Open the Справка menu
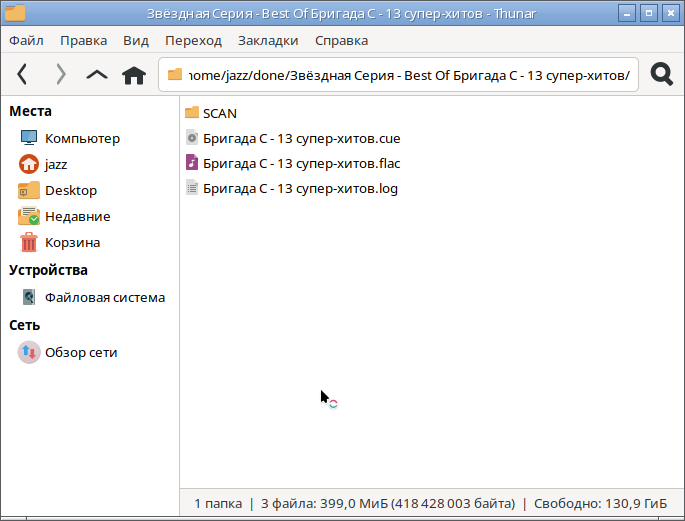This screenshot has width=685, height=521. (x=342, y=41)
